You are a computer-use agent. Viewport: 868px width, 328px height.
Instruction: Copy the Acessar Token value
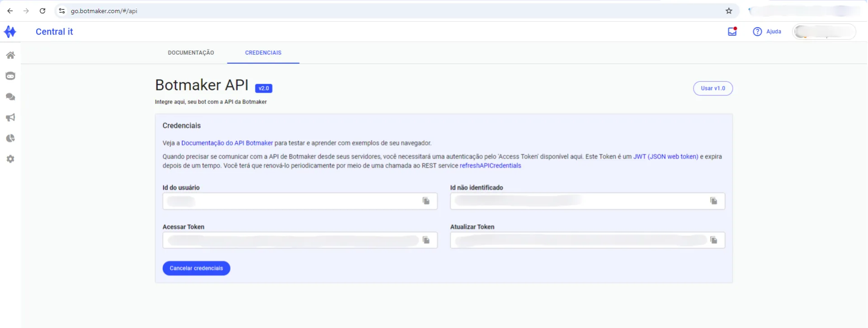pyautogui.click(x=426, y=240)
